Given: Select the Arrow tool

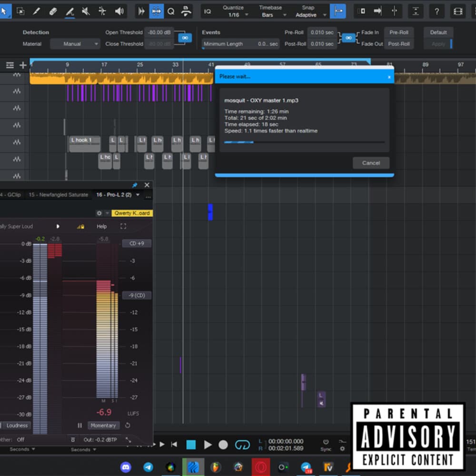Looking at the screenshot, I should [x=6, y=11].
